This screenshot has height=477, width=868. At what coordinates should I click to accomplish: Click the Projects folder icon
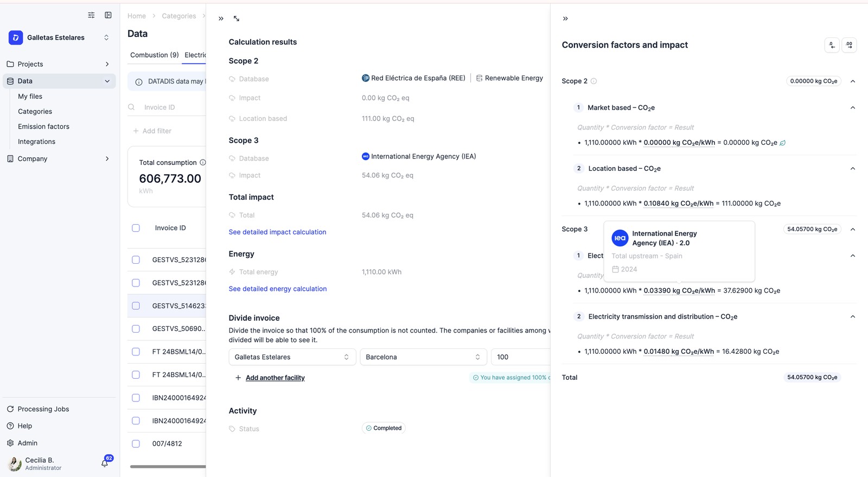pyautogui.click(x=10, y=64)
